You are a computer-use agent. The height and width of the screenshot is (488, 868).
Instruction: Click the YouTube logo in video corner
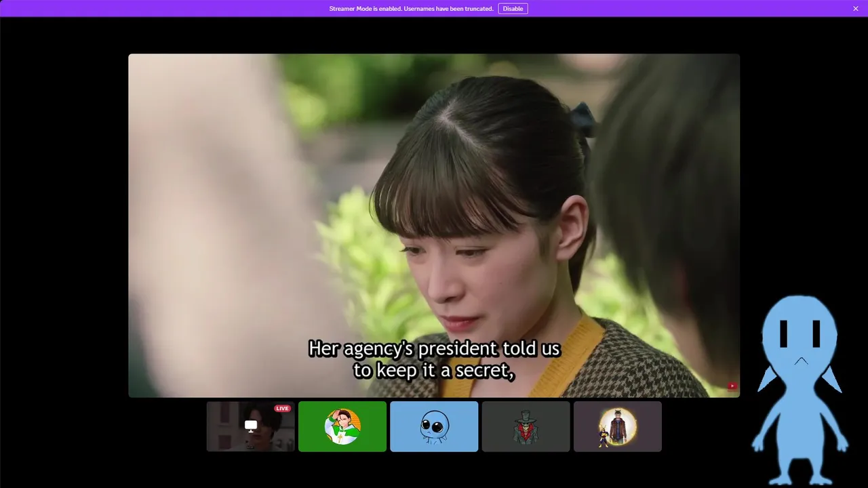click(732, 386)
